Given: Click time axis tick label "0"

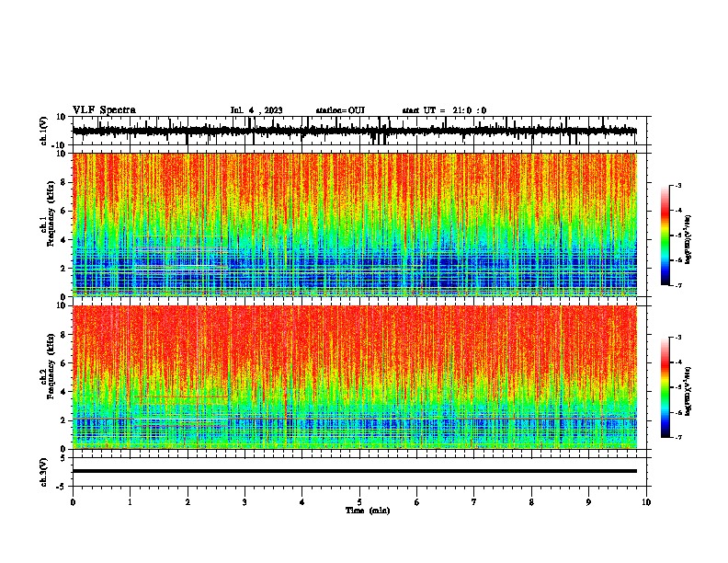Looking at the screenshot, I should point(73,502).
